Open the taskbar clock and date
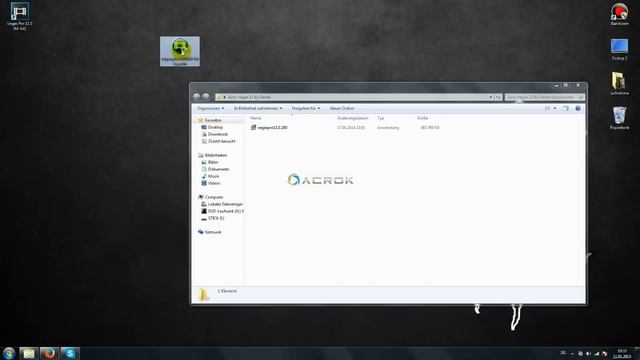Viewport: 640px width, 360px height. click(622, 353)
